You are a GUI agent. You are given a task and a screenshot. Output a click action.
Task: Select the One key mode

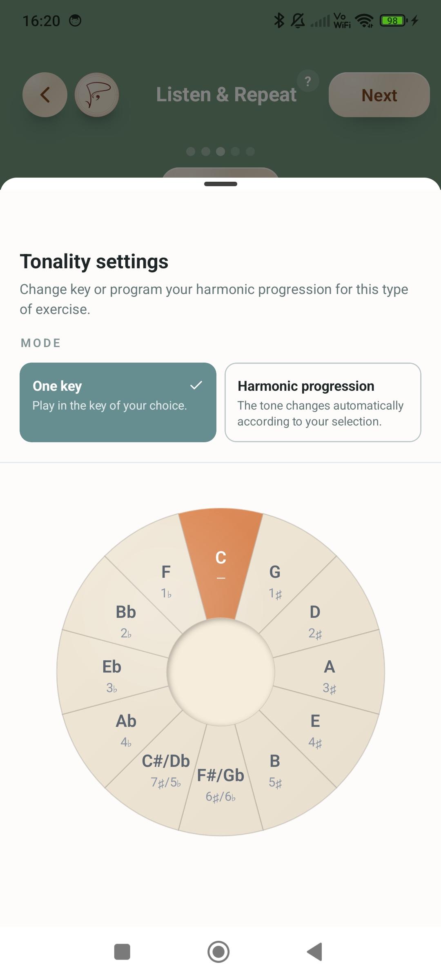click(x=118, y=402)
